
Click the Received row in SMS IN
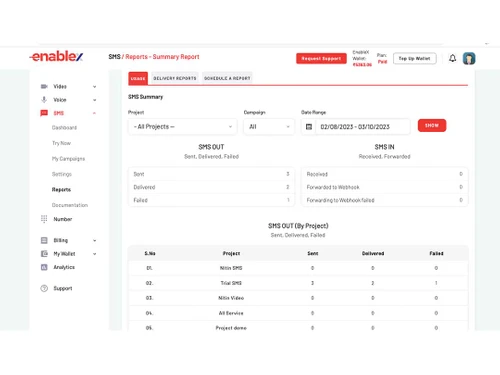tap(384, 174)
